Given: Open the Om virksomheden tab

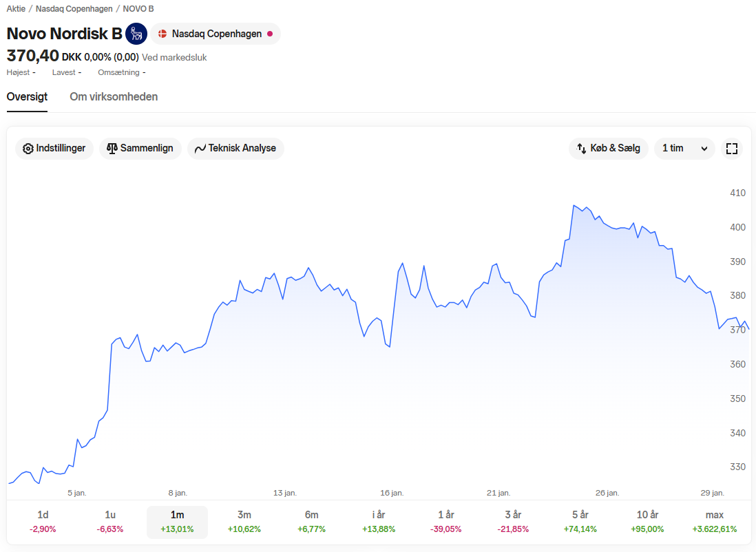Looking at the screenshot, I should (x=114, y=97).
